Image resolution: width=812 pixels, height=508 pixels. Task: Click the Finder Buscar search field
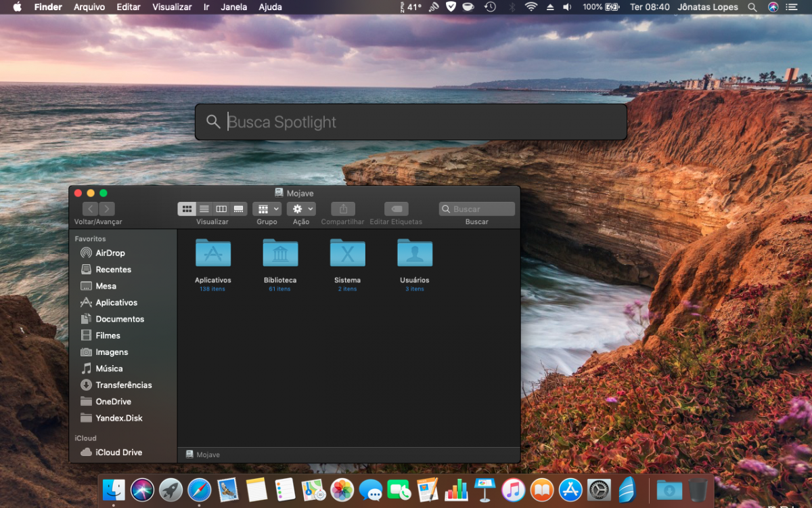[477, 209]
